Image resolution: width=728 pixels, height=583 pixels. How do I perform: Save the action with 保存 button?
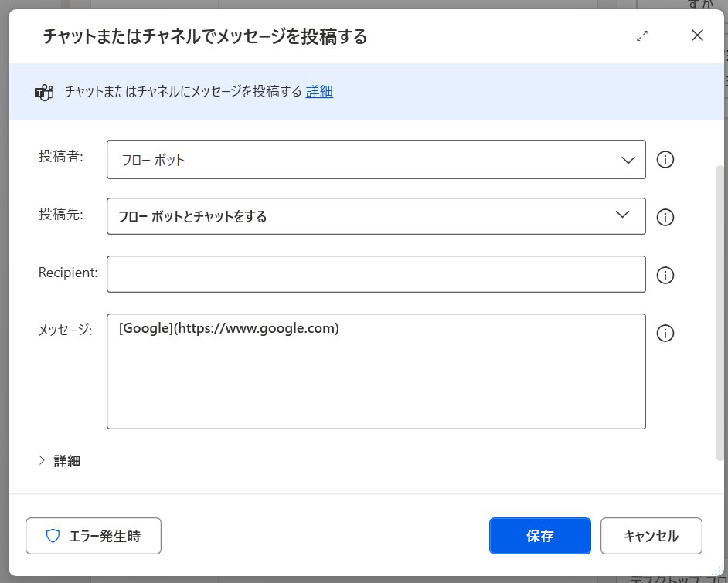click(x=540, y=536)
